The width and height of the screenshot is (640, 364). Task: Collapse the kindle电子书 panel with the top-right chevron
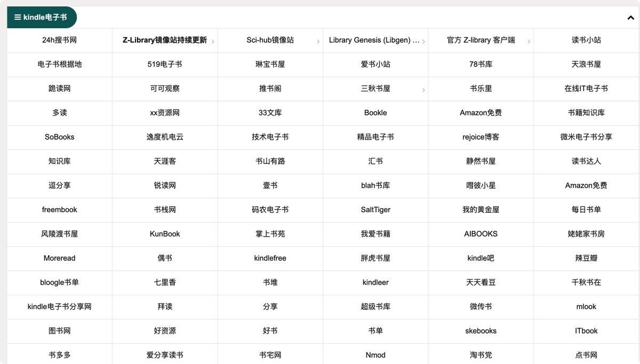click(x=630, y=18)
